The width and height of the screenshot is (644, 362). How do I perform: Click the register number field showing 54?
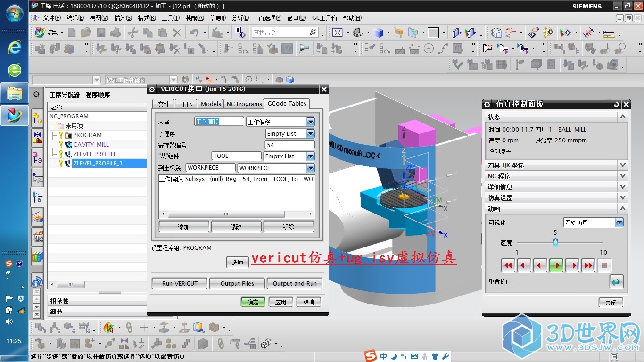click(x=290, y=145)
